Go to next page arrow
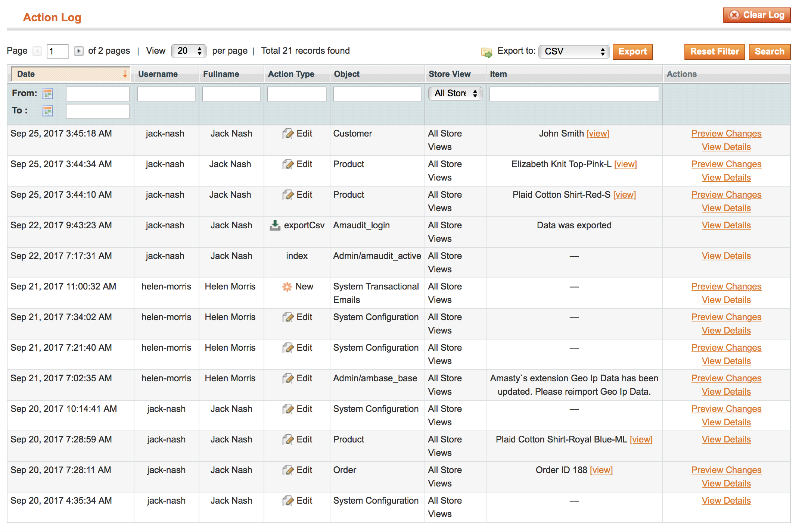Image resolution: width=799 pixels, height=532 pixels. point(78,51)
